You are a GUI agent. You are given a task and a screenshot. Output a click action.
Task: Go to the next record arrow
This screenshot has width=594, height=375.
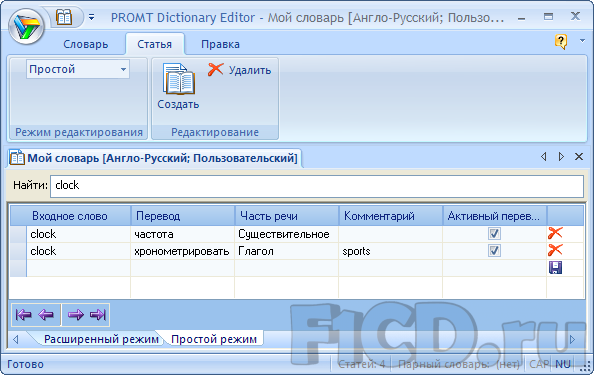click(75, 315)
